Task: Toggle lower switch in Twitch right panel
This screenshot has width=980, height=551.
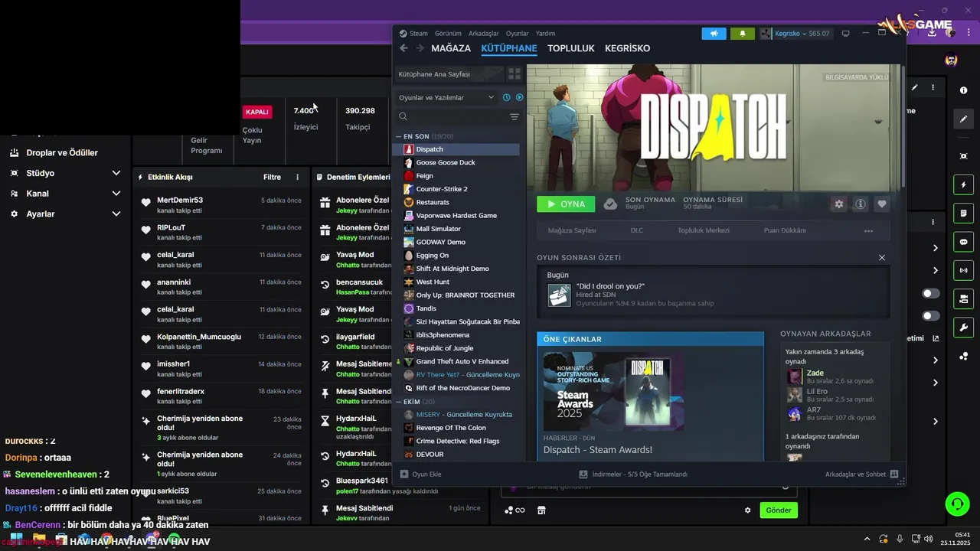Action: tap(931, 316)
